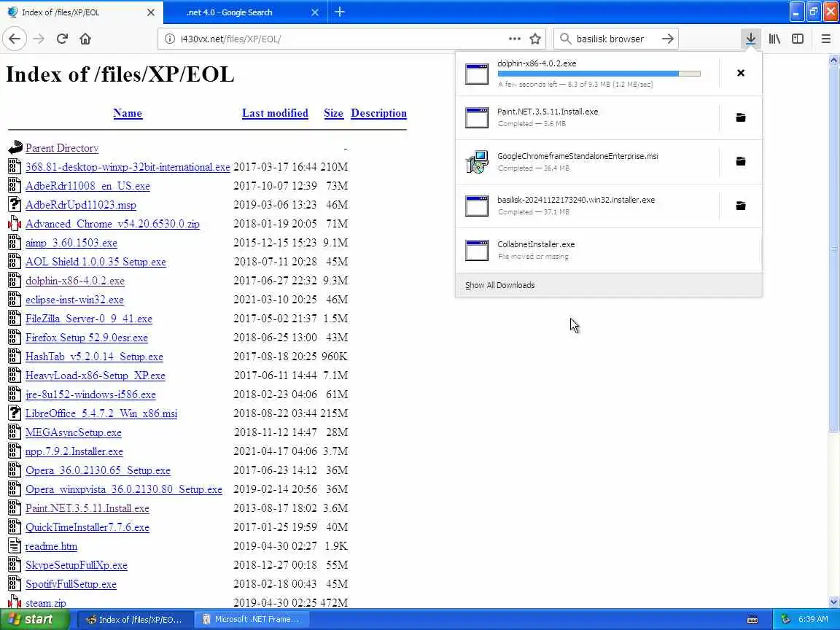Show sidebars toolbar icon
840x630 pixels.
798,39
